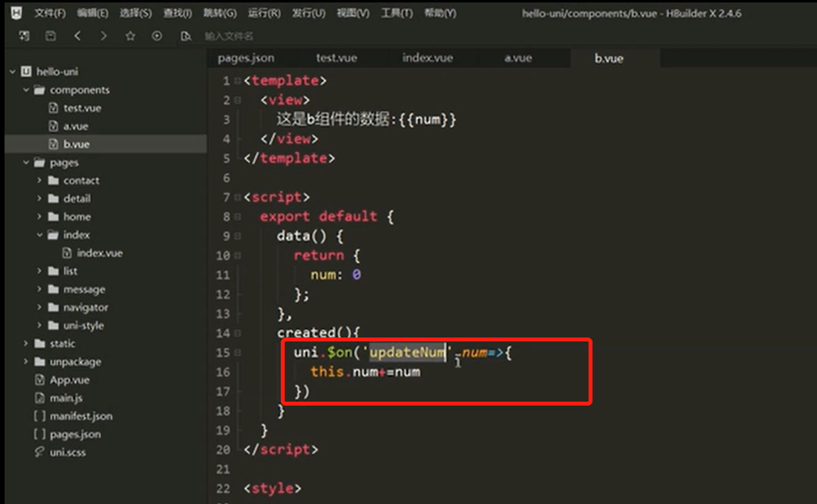Switch to the test.vue tab
This screenshot has height=504, width=817.
pyautogui.click(x=336, y=58)
